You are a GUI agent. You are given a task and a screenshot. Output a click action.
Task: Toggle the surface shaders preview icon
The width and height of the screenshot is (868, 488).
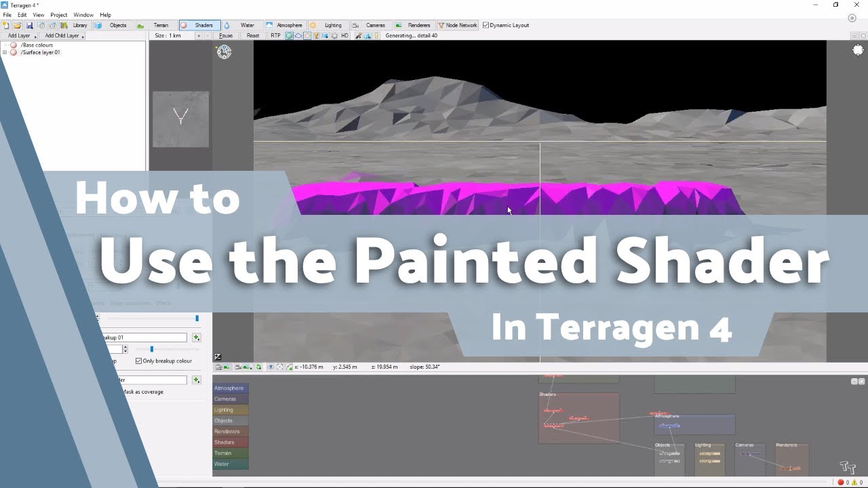290,35
